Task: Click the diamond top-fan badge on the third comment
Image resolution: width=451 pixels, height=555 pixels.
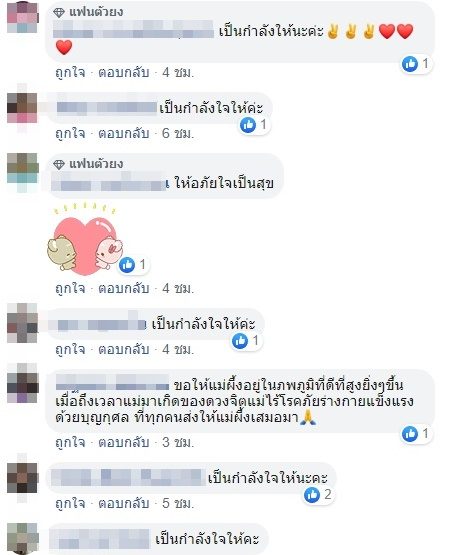Action: [59, 165]
